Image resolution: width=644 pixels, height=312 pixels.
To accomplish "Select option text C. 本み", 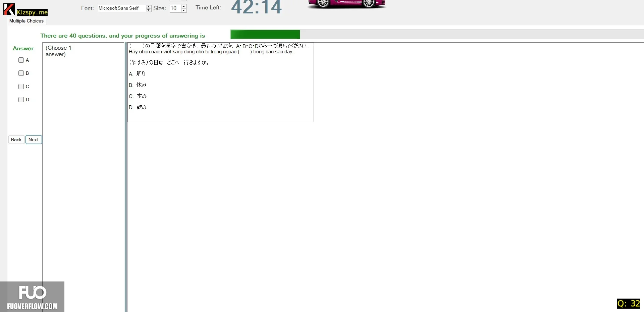I will click(138, 96).
